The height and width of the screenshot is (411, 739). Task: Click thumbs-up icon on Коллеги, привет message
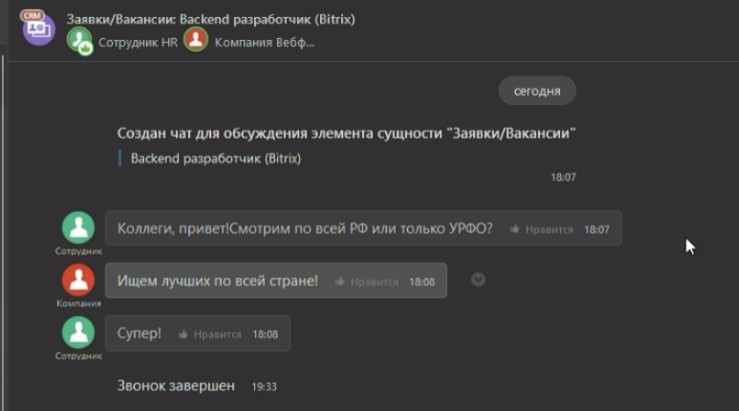click(514, 229)
